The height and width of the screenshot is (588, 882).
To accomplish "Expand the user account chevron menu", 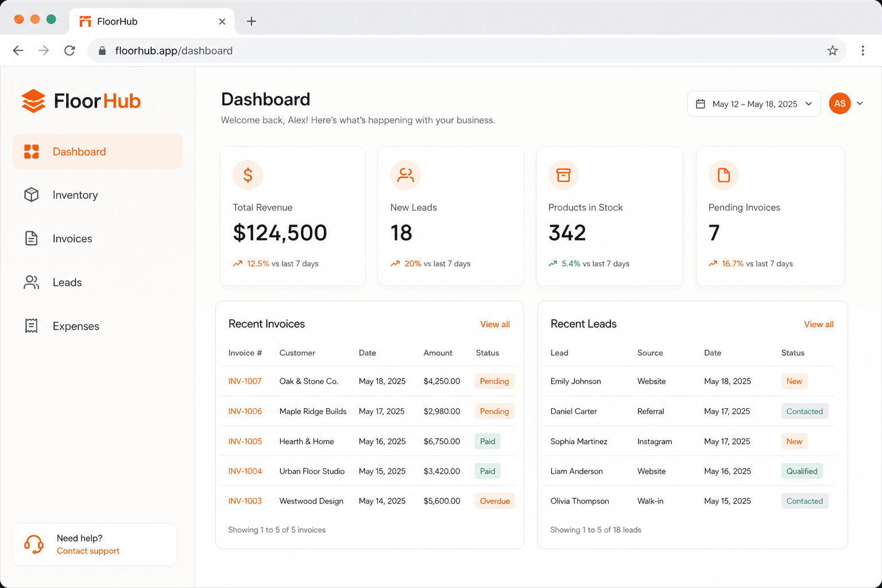I will click(860, 103).
